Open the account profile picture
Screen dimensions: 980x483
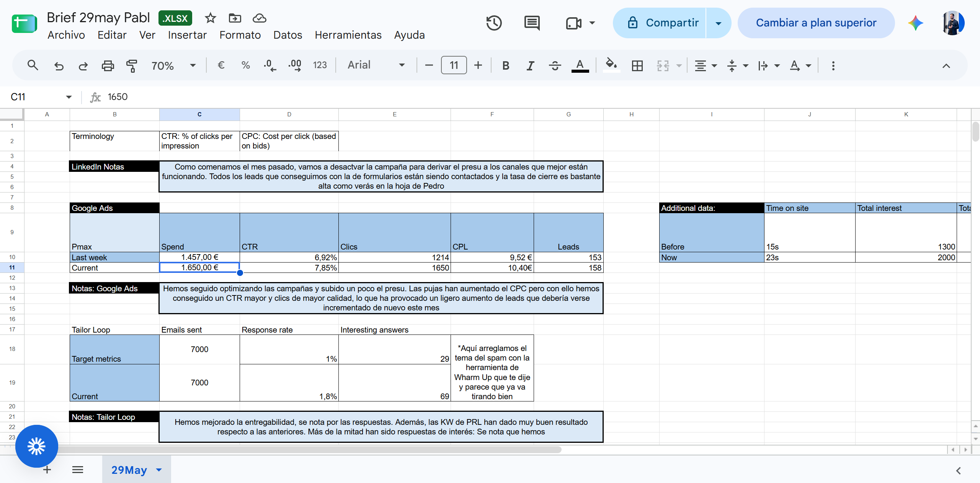952,23
